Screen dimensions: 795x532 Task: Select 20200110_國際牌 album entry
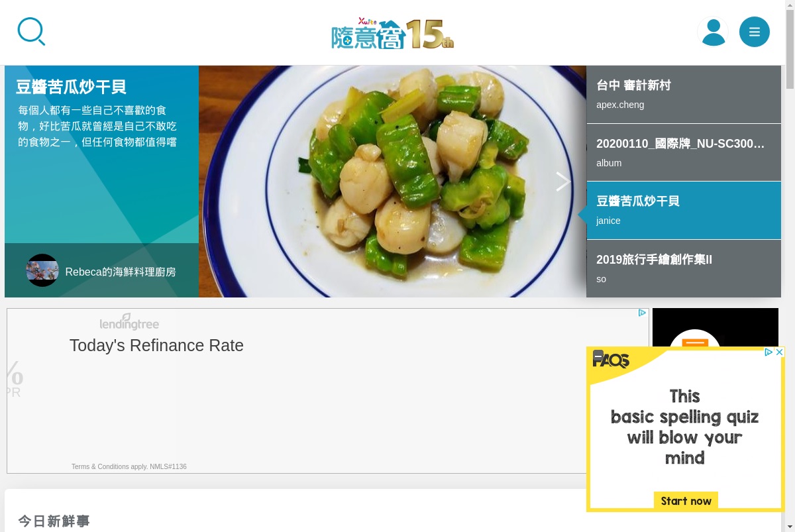[684, 152]
